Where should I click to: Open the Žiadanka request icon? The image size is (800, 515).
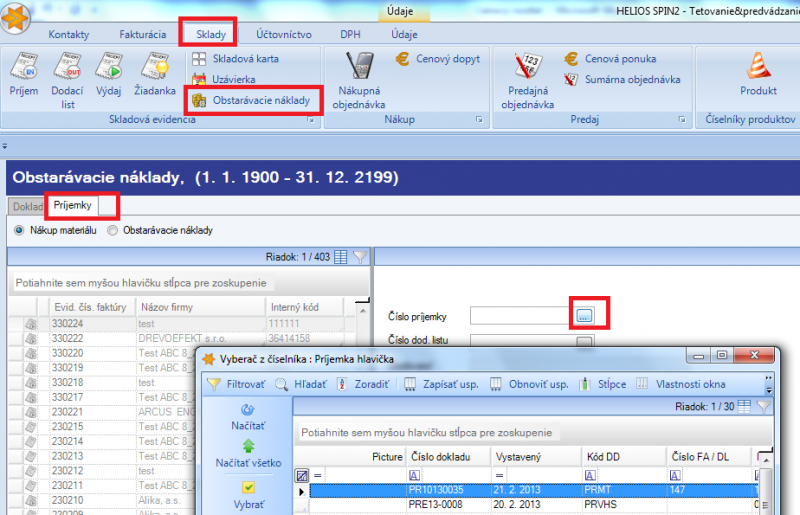tap(155, 74)
